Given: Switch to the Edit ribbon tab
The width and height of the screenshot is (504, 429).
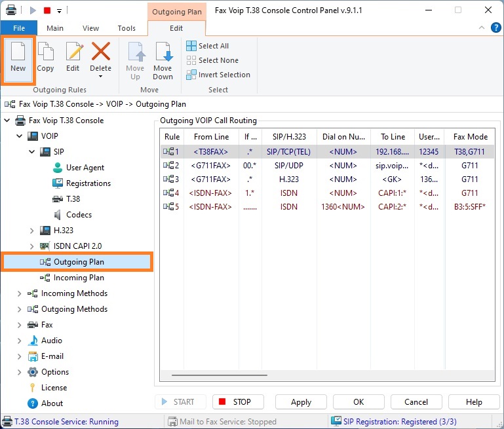Looking at the screenshot, I should pos(176,28).
